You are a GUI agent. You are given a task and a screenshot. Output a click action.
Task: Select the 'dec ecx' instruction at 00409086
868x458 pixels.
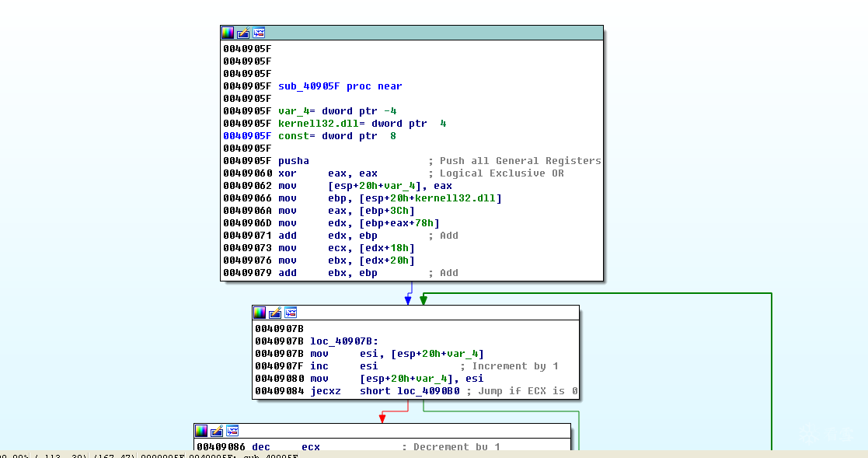coord(286,446)
